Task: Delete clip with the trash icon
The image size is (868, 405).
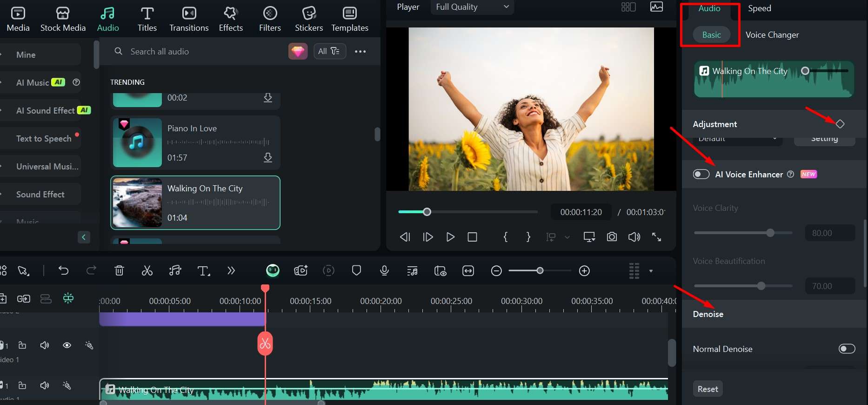Action: pos(119,271)
